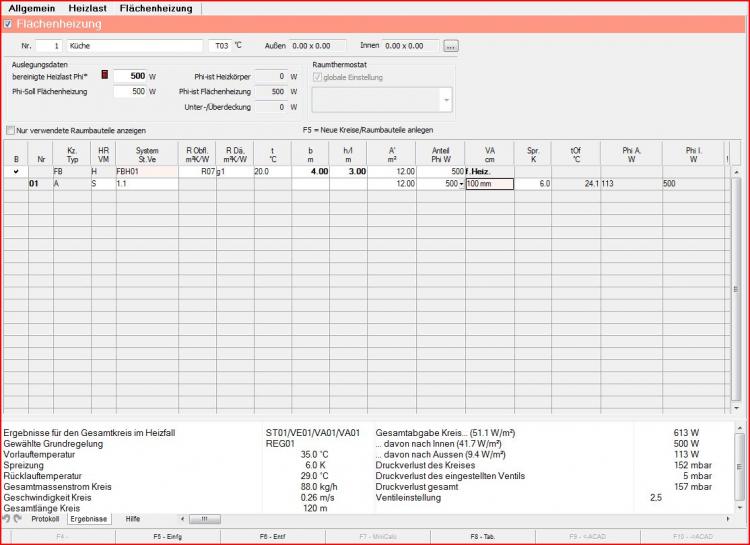
Task: Toggle the checkmark in the FB row
Action: (x=16, y=171)
